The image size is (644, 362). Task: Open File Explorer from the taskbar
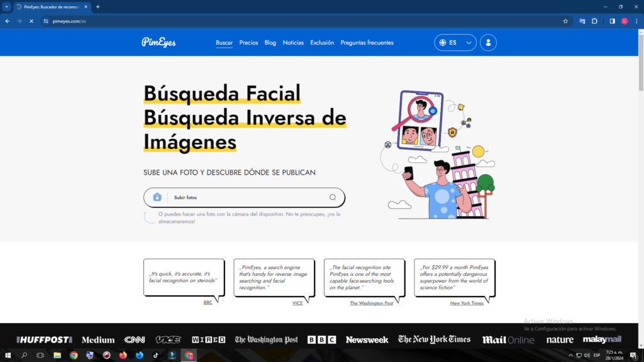57,356
